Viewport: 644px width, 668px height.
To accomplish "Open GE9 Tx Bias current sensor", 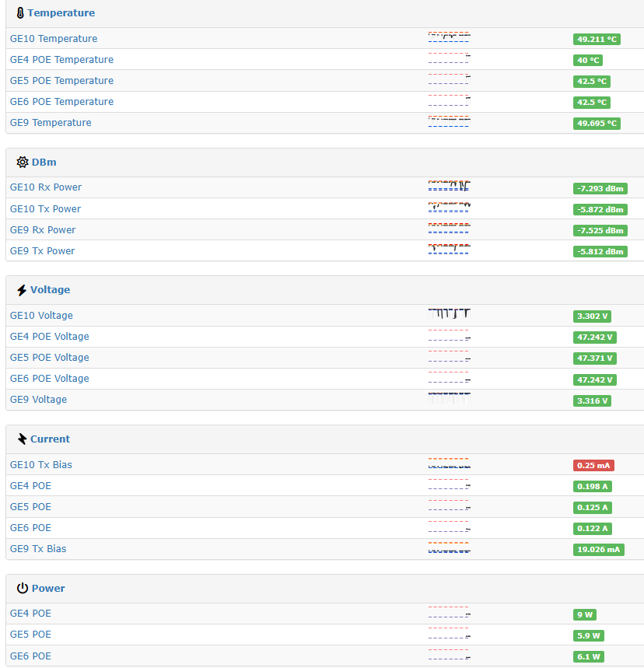I will (38, 549).
